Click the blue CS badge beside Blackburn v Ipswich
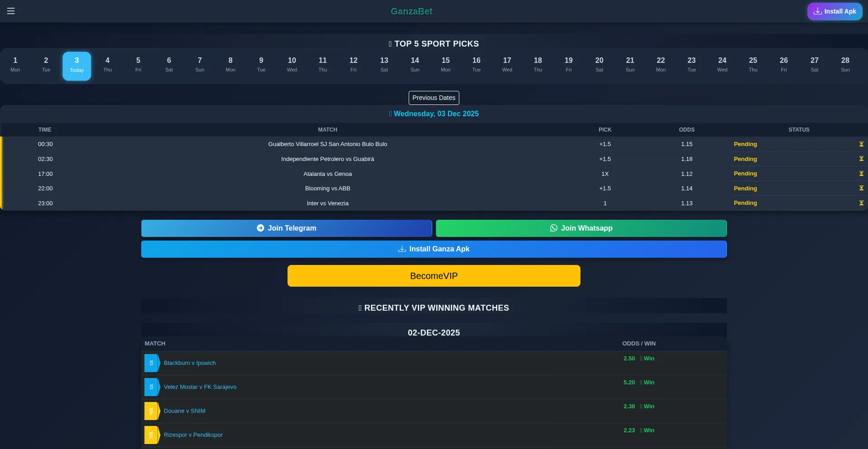This screenshot has width=868, height=449. click(151, 363)
